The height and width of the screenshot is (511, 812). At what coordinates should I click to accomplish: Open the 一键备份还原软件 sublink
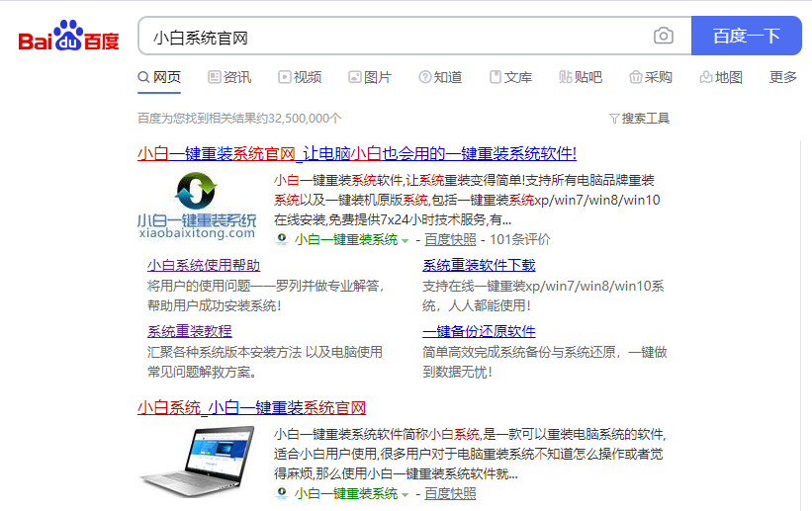click(479, 331)
